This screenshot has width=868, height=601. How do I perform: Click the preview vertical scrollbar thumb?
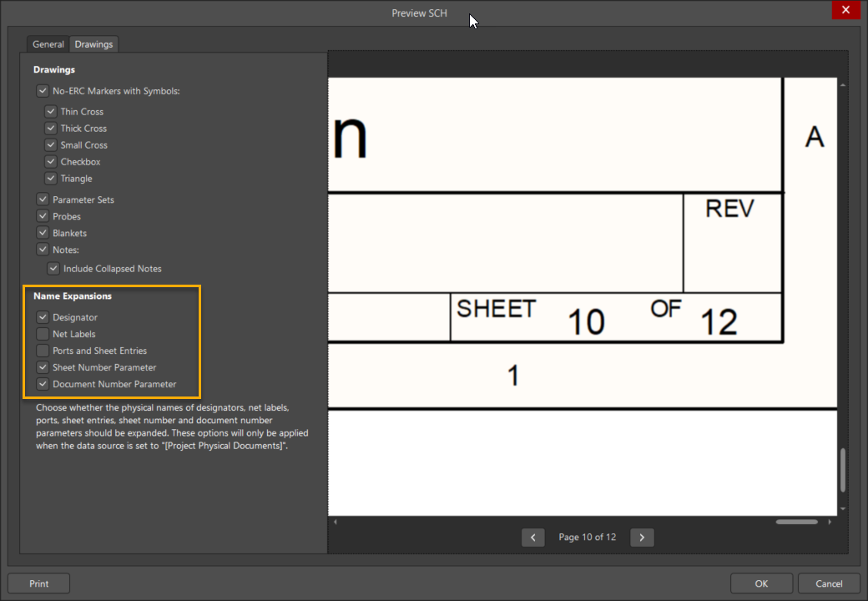click(842, 469)
